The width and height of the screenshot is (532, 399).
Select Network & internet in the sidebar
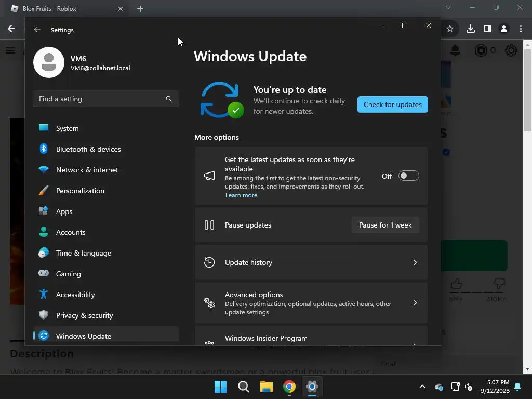106,170
